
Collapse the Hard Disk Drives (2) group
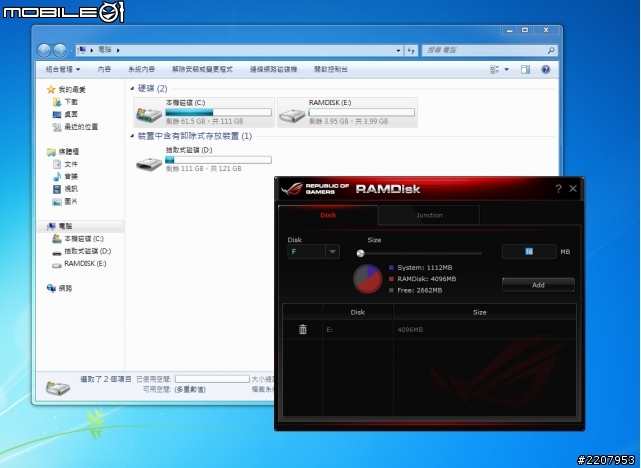[x=132, y=88]
